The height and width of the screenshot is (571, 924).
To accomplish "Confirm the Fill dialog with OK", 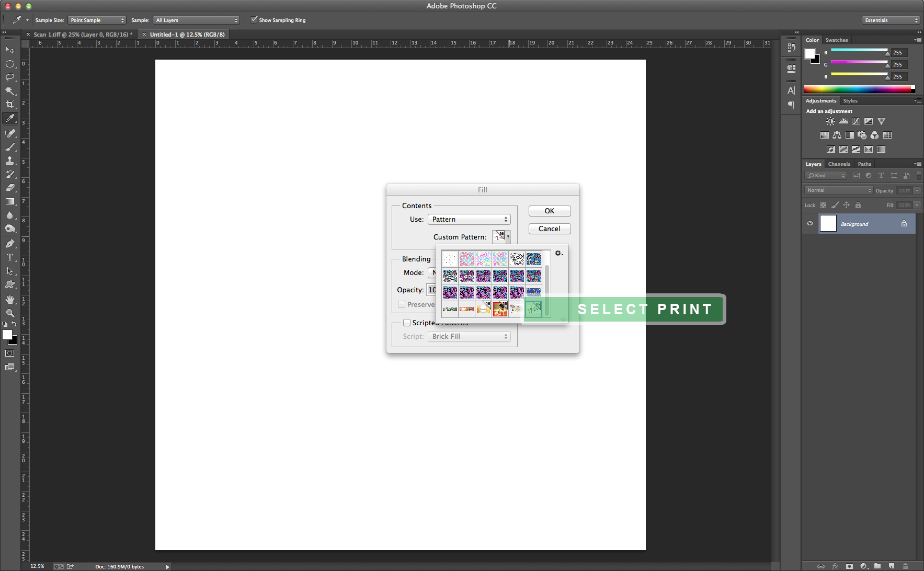I will [550, 211].
